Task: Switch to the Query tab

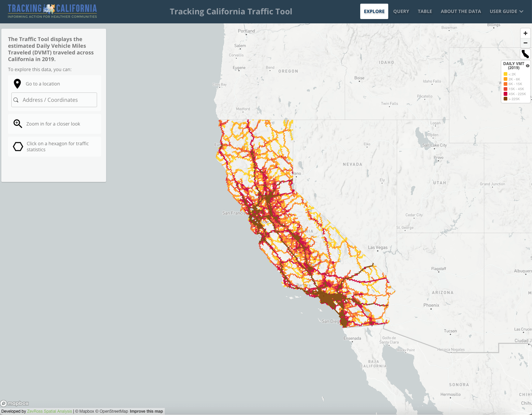Action: pos(401,11)
